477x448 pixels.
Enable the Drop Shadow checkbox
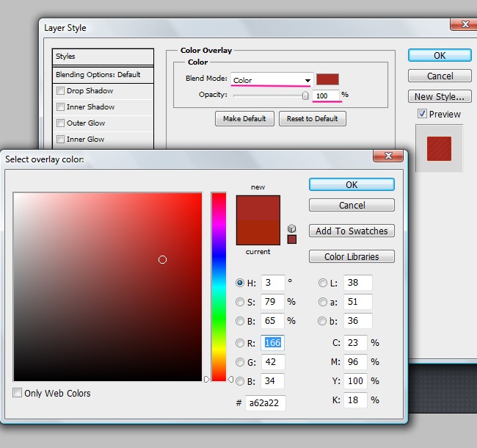60,91
